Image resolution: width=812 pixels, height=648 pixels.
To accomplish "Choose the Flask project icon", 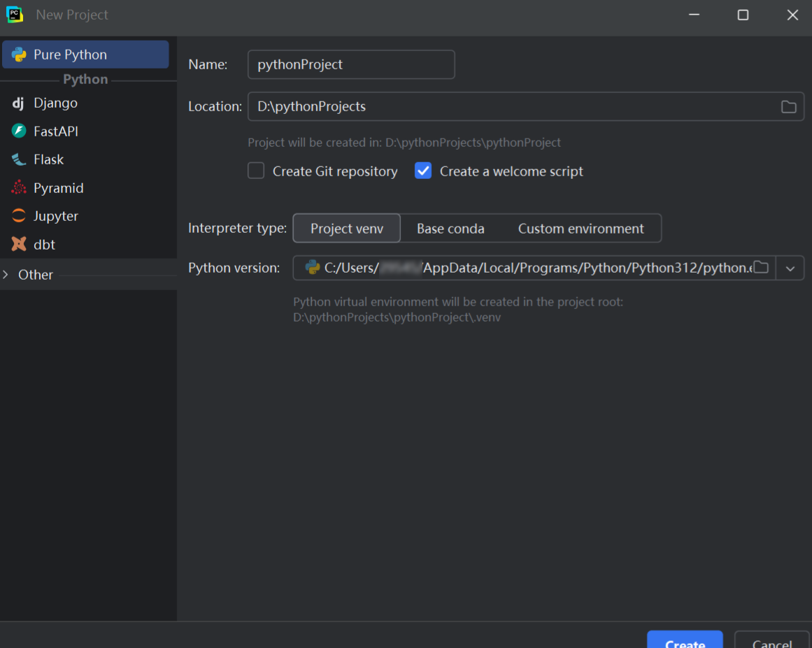I will point(19,159).
